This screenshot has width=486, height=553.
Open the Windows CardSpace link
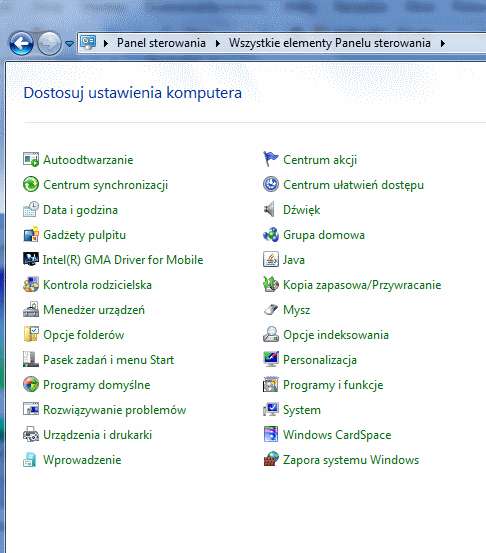click(x=337, y=435)
